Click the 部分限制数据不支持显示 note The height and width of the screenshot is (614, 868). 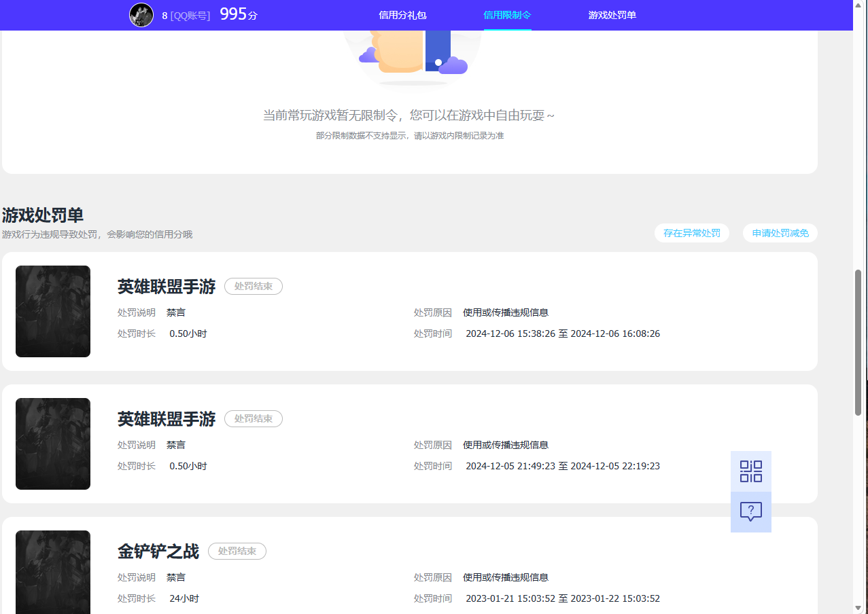(x=410, y=136)
